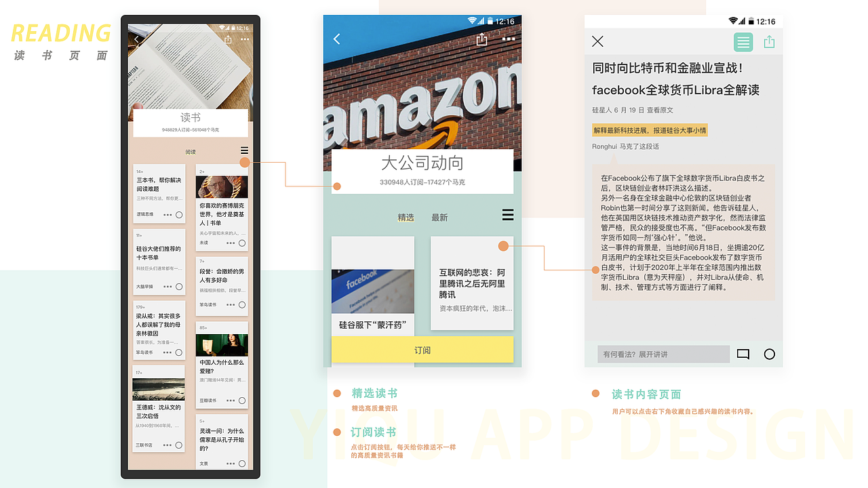Select the 阅读 tab
Viewport: 868px width, 488px height.
point(191,152)
